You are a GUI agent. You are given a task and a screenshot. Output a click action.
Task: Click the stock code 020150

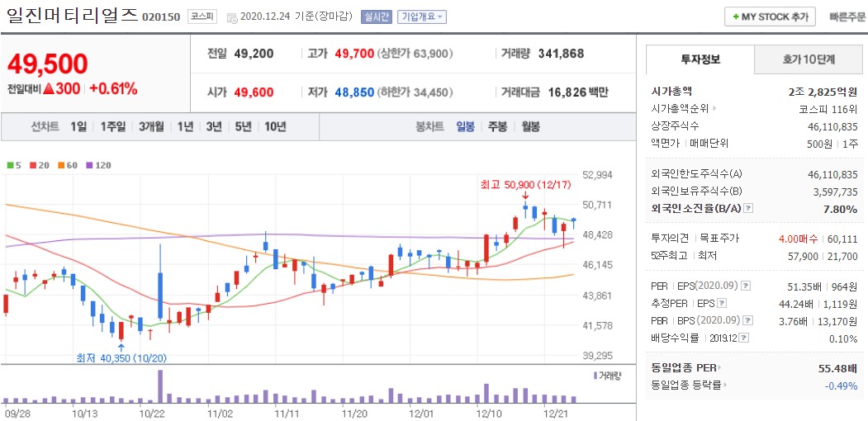tap(161, 17)
